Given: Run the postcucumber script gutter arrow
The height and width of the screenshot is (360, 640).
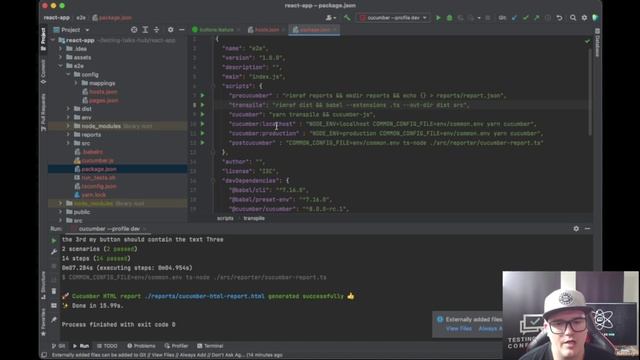Looking at the screenshot, I should point(202,143).
